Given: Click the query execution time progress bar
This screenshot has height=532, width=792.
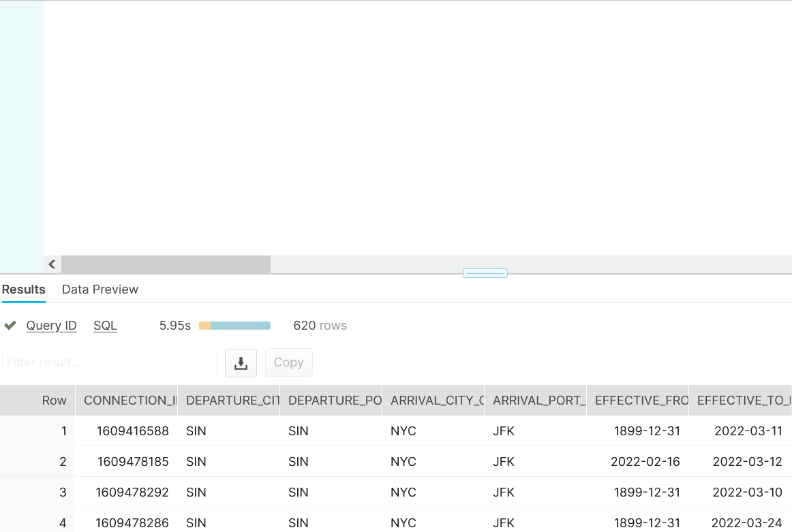Looking at the screenshot, I should 234,326.
